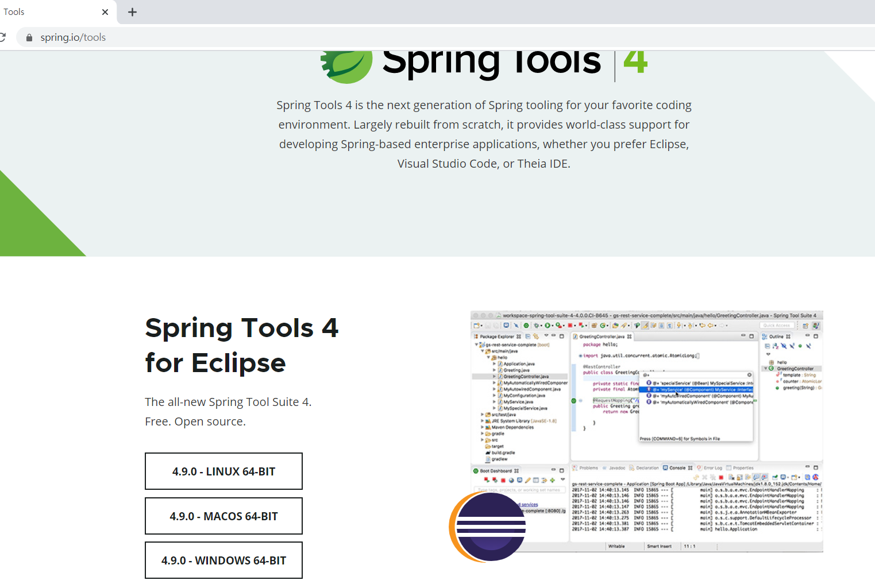Download 4.9.0 - LINUX 64-BIT
This screenshot has height=588, width=875.
click(223, 471)
